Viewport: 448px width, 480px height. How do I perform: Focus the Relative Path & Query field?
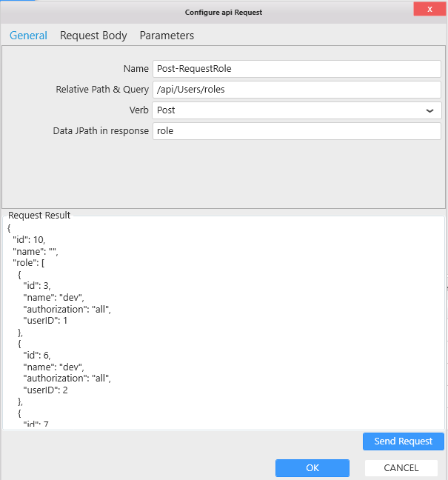pos(296,90)
